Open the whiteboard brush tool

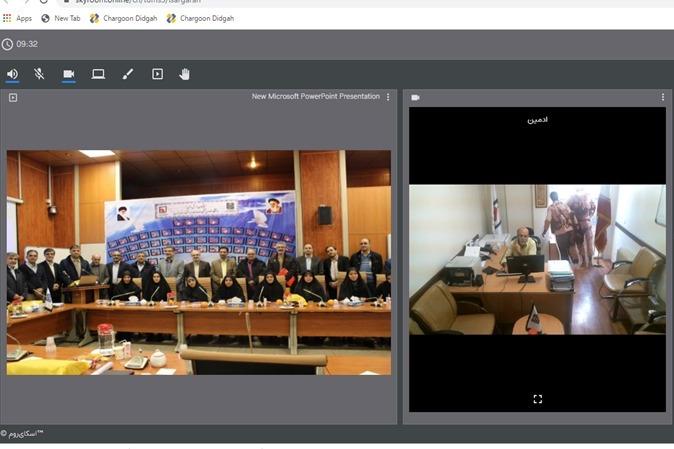tap(127, 74)
